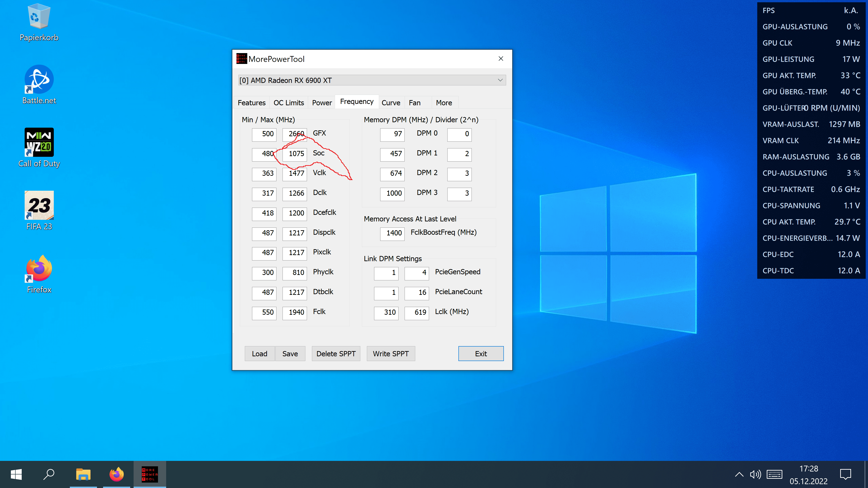Click the MorePowerTool title bar logo

[x=242, y=59]
